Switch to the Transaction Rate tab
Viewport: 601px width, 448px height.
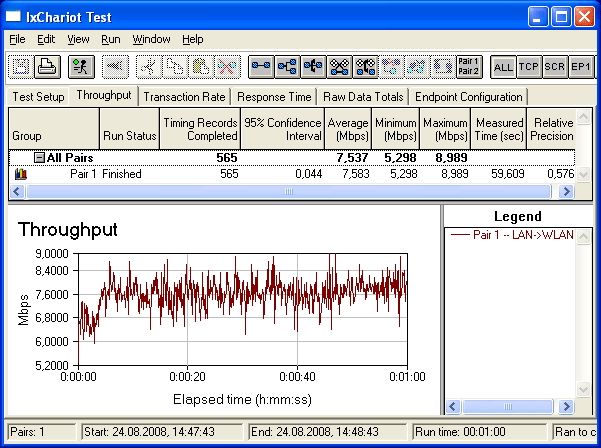pyautogui.click(x=184, y=97)
